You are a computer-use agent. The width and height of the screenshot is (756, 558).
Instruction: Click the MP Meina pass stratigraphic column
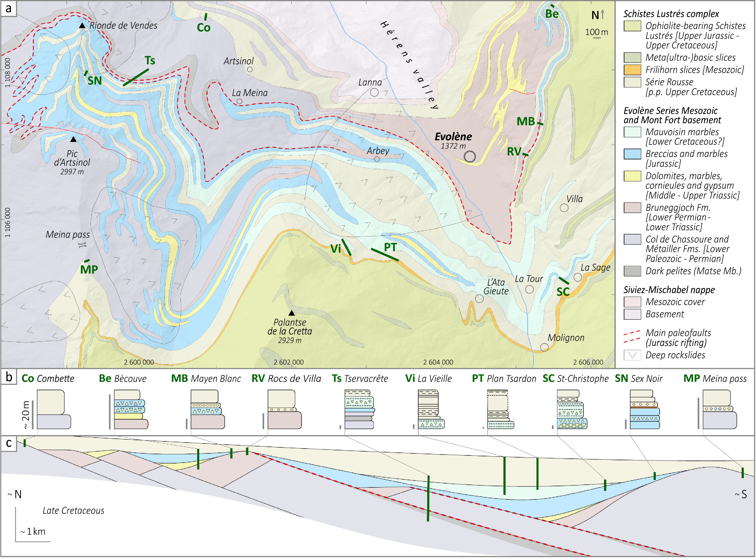[720, 409]
